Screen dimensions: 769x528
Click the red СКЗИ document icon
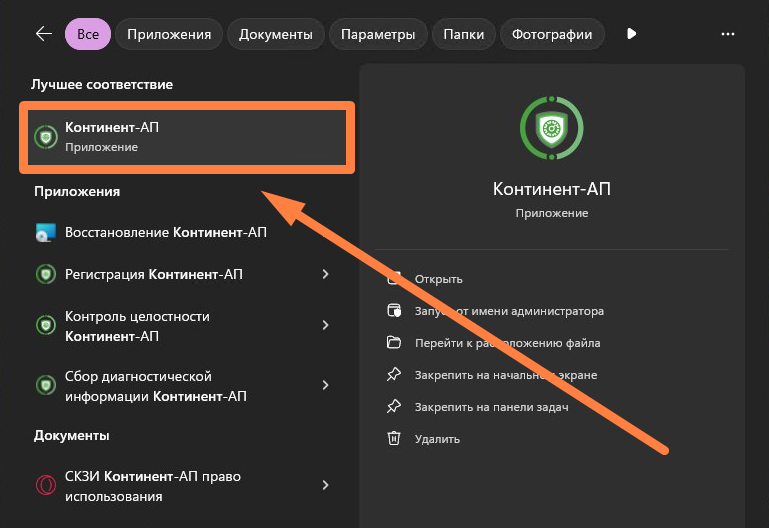click(45, 486)
